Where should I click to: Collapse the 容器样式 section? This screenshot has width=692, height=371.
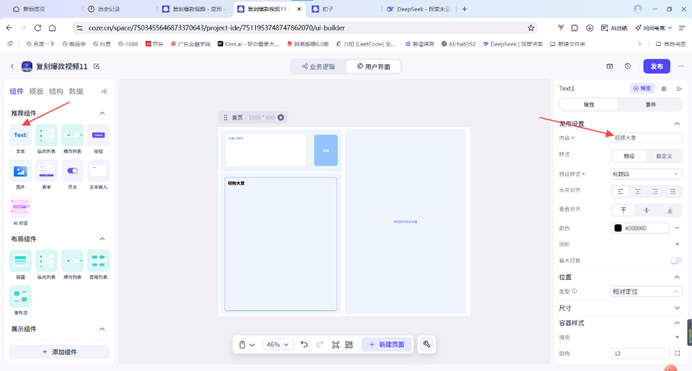pos(677,323)
